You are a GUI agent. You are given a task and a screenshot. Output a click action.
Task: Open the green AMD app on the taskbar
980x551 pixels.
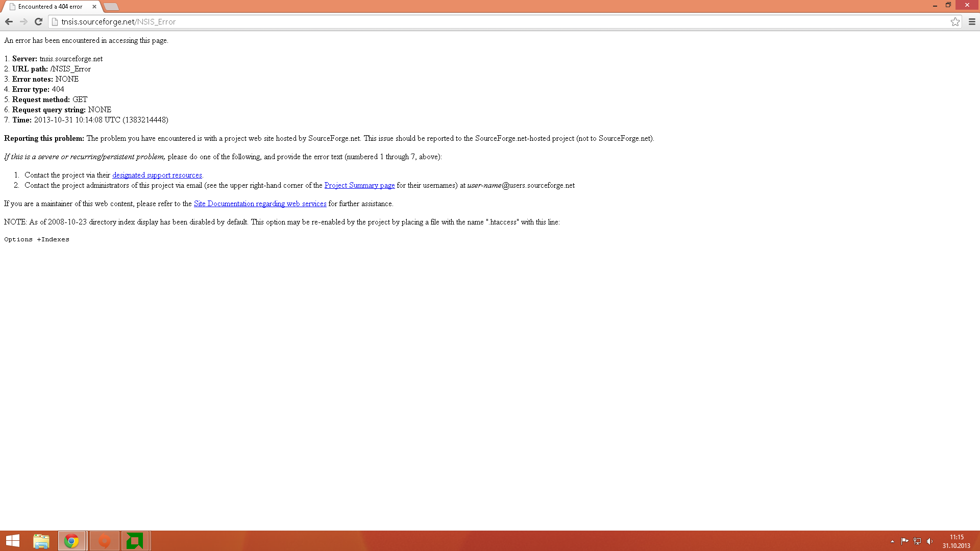(135, 541)
